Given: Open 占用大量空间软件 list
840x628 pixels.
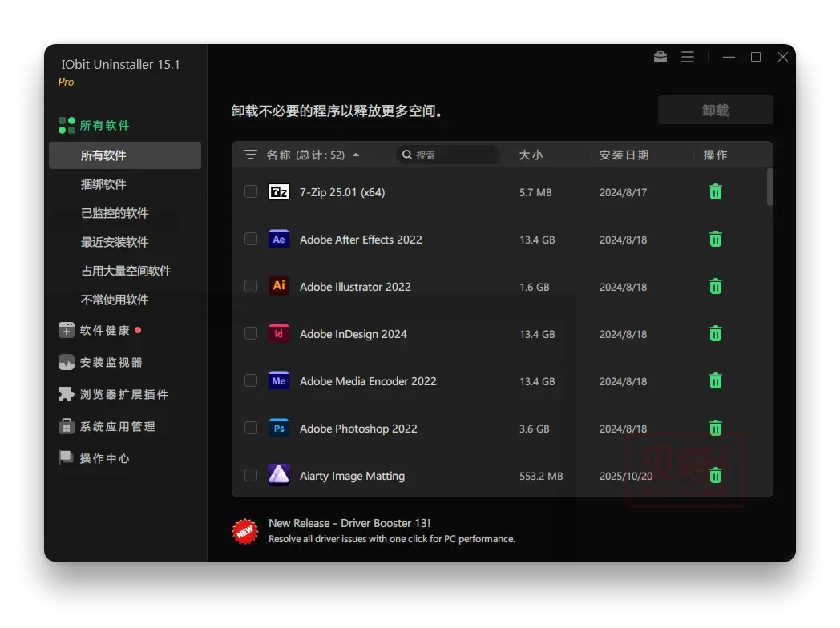Looking at the screenshot, I should [x=126, y=271].
